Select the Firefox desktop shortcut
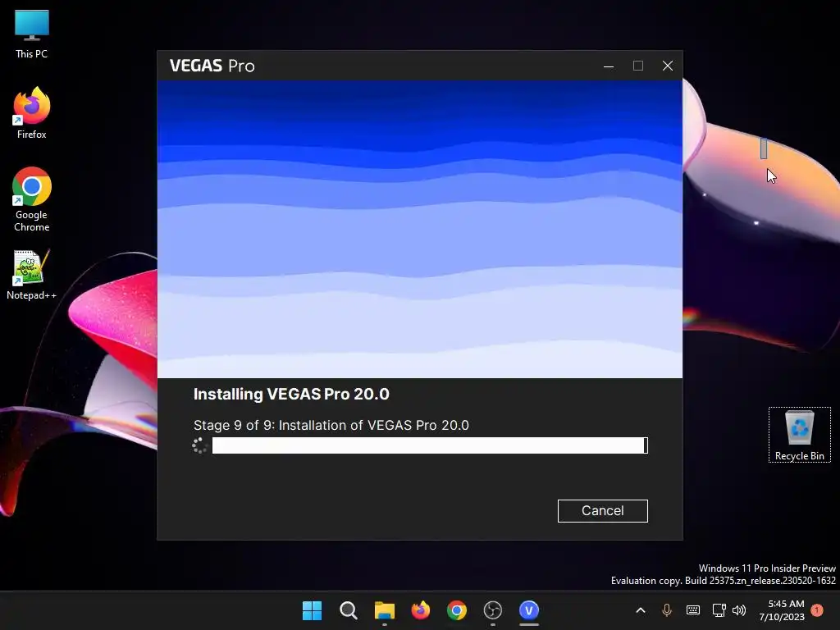This screenshot has width=840, height=630. pos(32,113)
